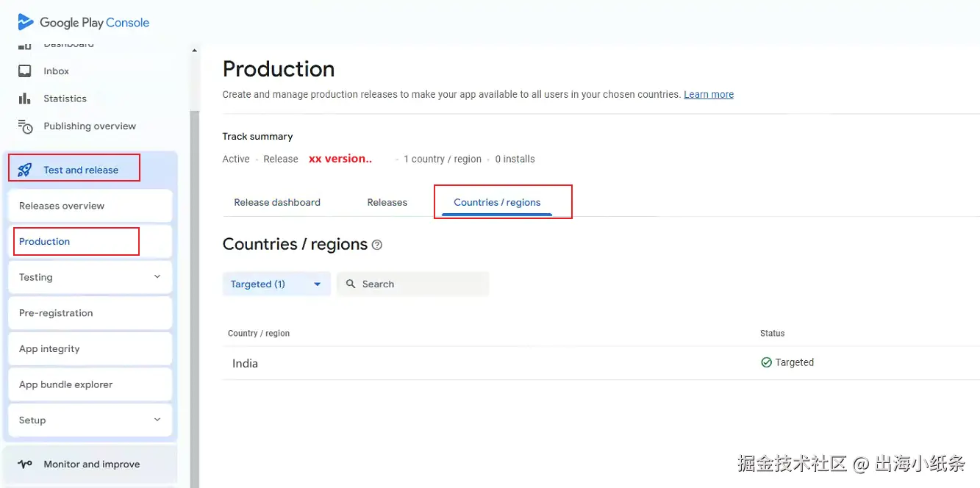Go to Releases overview
The image size is (980, 488).
pyautogui.click(x=62, y=206)
